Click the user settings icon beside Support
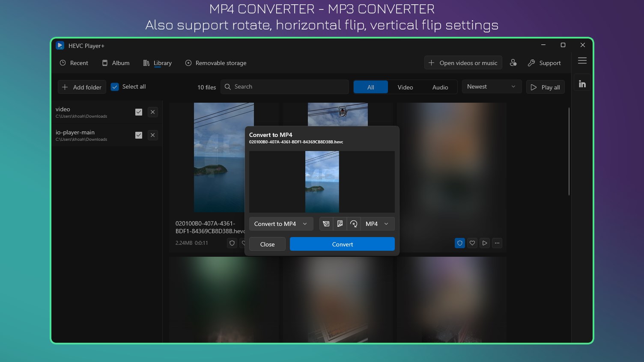 click(x=513, y=63)
